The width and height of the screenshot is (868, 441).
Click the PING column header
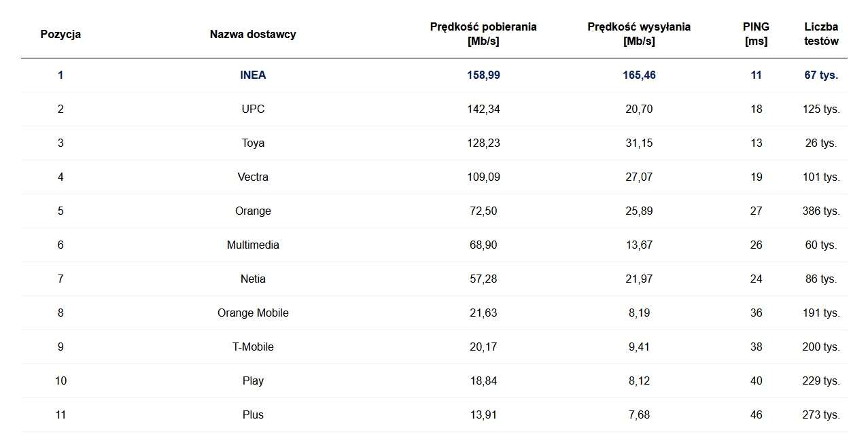point(756,34)
